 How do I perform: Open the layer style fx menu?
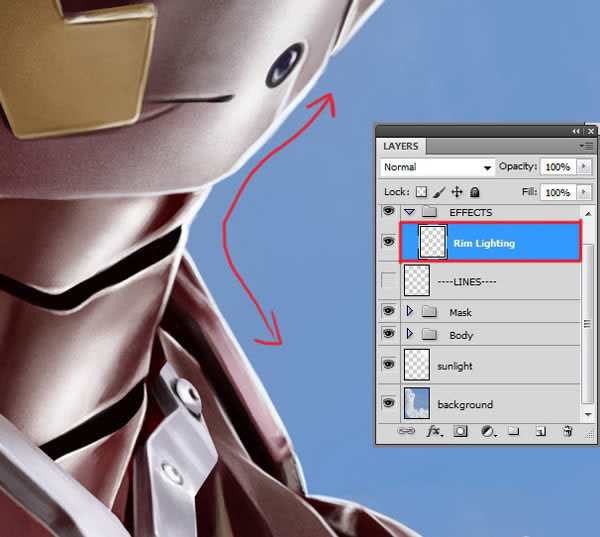pyautogui.click(x=435, y=431)
